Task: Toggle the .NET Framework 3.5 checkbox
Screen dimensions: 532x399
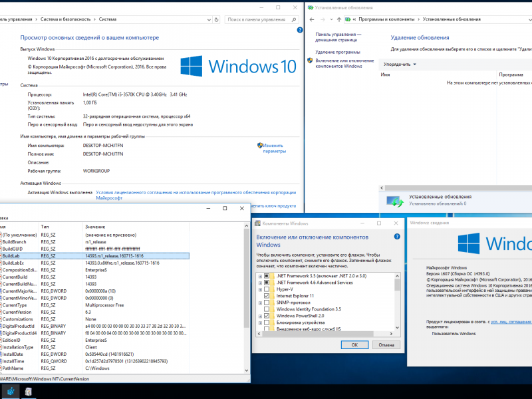Action: pos(267,276)
